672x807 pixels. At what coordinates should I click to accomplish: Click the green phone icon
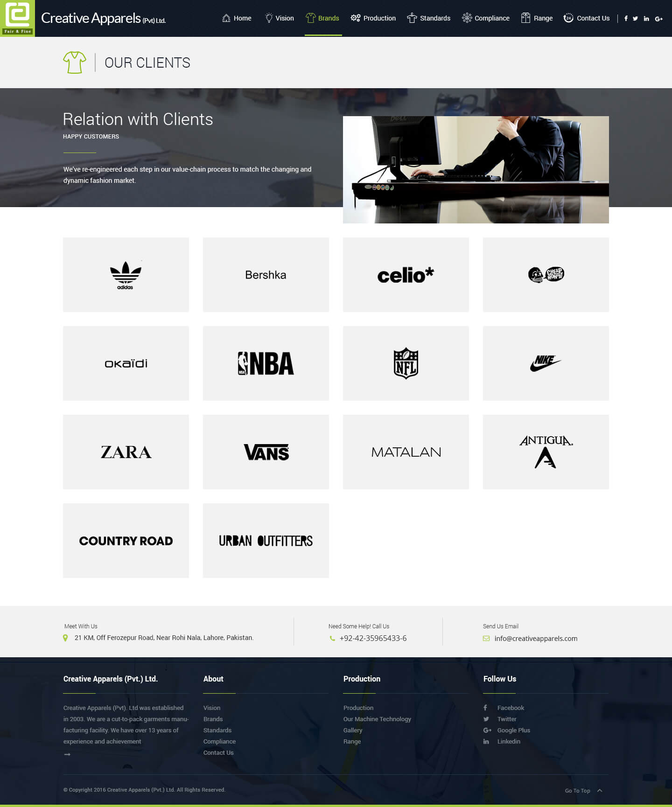pyautogui.click(x=332, y=638)
